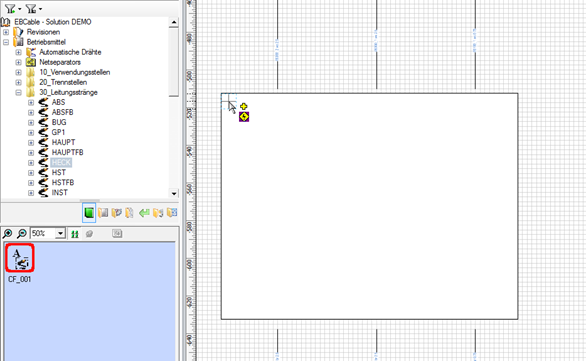The height and width of the screenshot is (361, 586).
Task: Click the first filter funnel icon
Action: pos(10,8)
